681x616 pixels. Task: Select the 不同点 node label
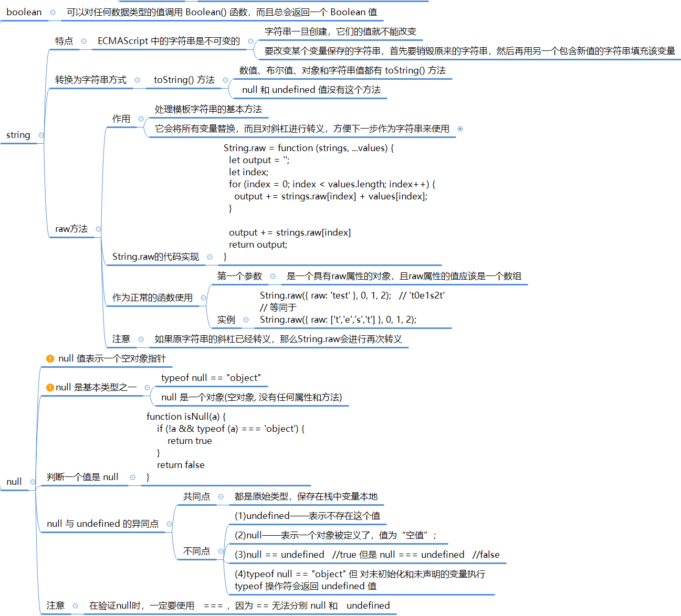coord(196,551)
